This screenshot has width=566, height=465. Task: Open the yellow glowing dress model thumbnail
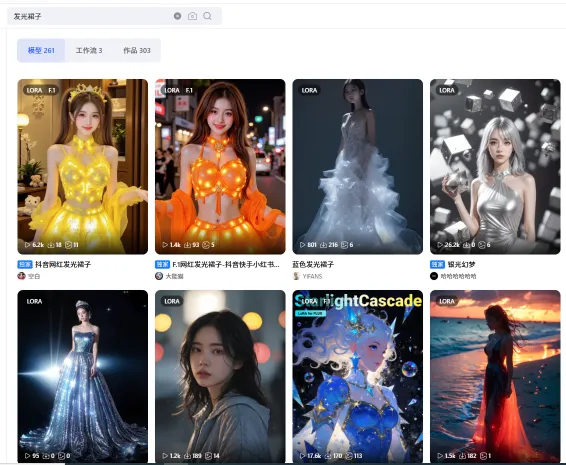tap(83, 166)
